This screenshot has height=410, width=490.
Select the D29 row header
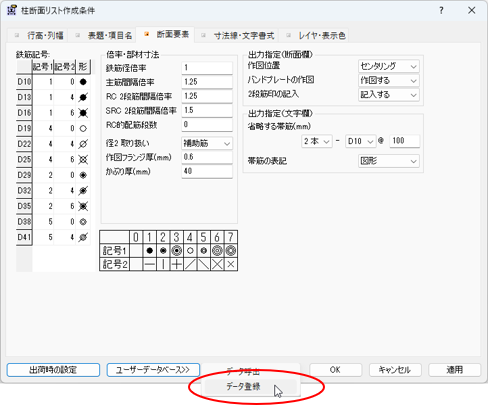[x=24, y=175]
